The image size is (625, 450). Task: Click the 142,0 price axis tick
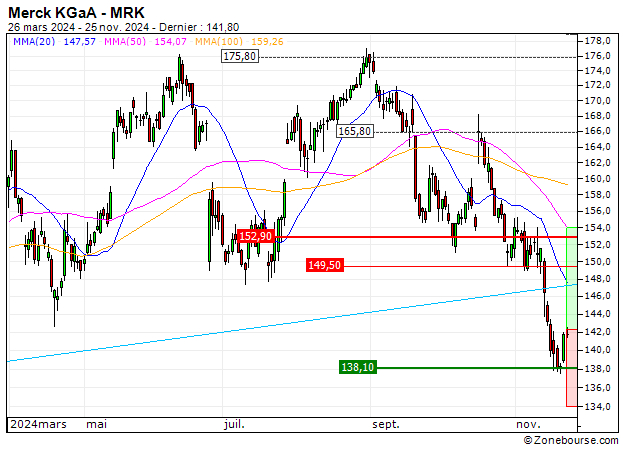coord(598,332)
